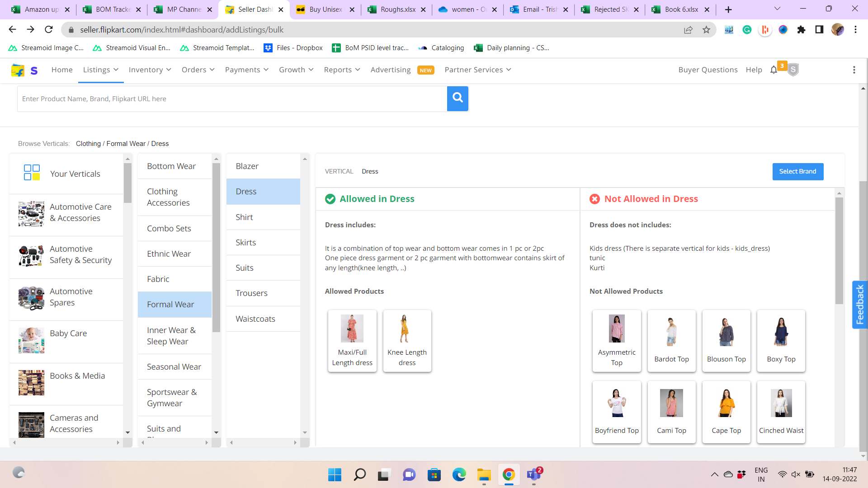Open the Grammarly extension
Image resolution: width=868 pixels, height=488 pixels.
(747, 30)
